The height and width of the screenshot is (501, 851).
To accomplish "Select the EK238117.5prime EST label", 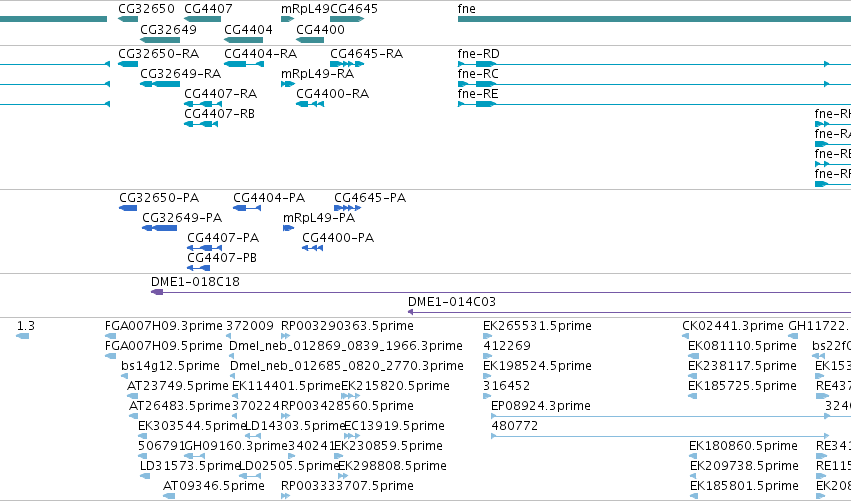I will pos(742,366).
